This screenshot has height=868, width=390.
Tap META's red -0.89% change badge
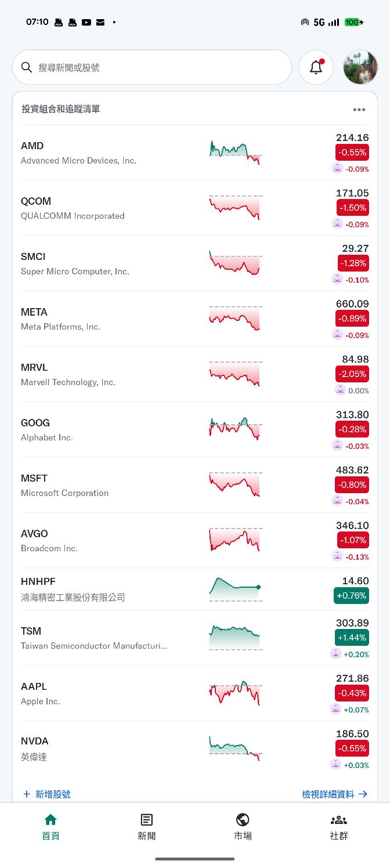click(x=351, y=318)
